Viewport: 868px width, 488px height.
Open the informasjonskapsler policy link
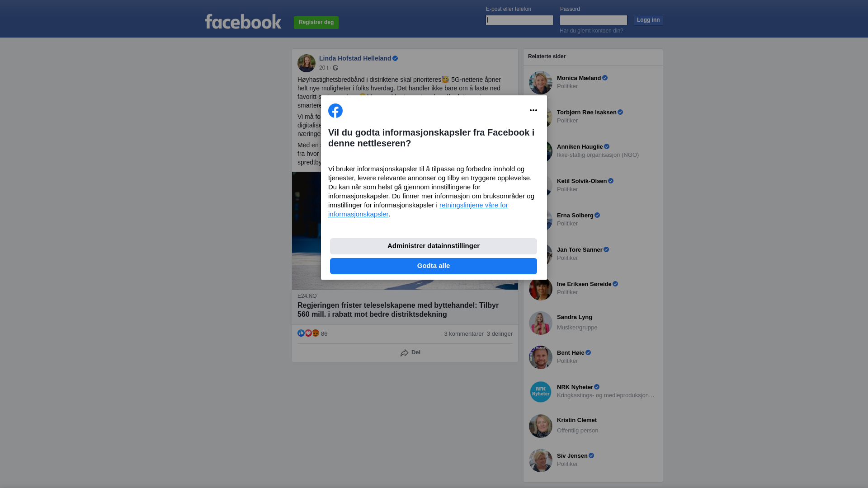tap(418, 210)
